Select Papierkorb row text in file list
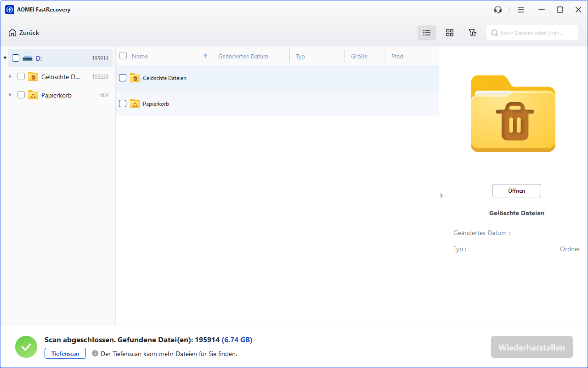The height and width of the screenshot is (368, 588). point(156,104)
